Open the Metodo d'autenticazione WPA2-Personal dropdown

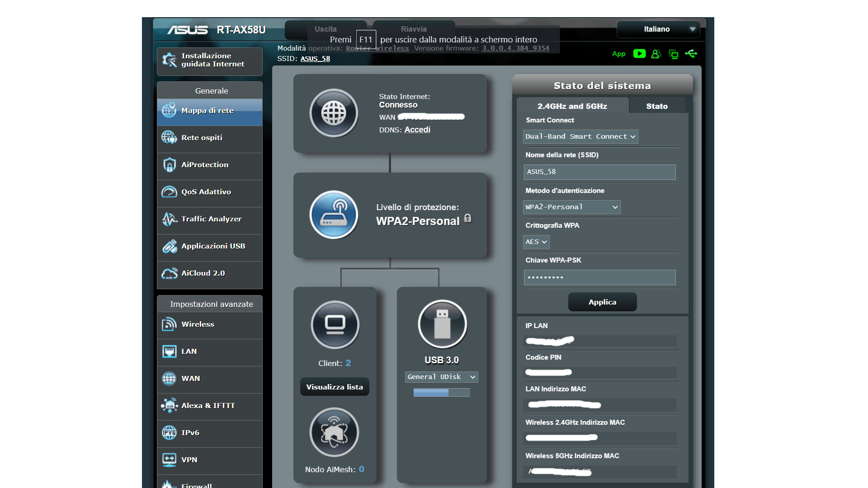(571, 207)
